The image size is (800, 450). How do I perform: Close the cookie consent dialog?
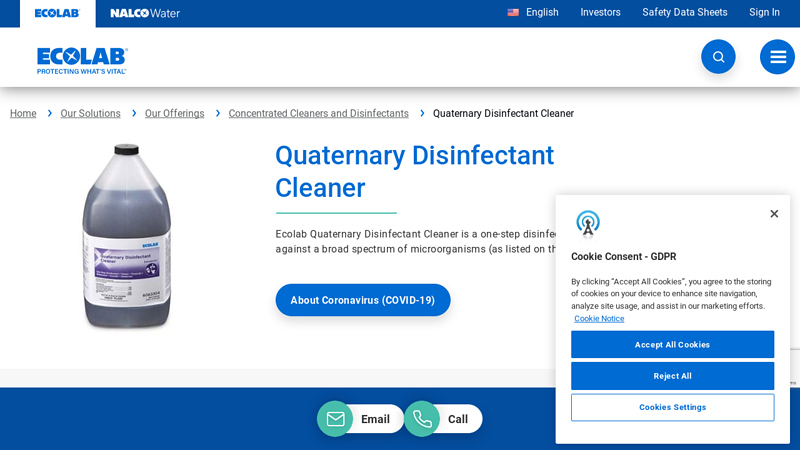point(774,214)
